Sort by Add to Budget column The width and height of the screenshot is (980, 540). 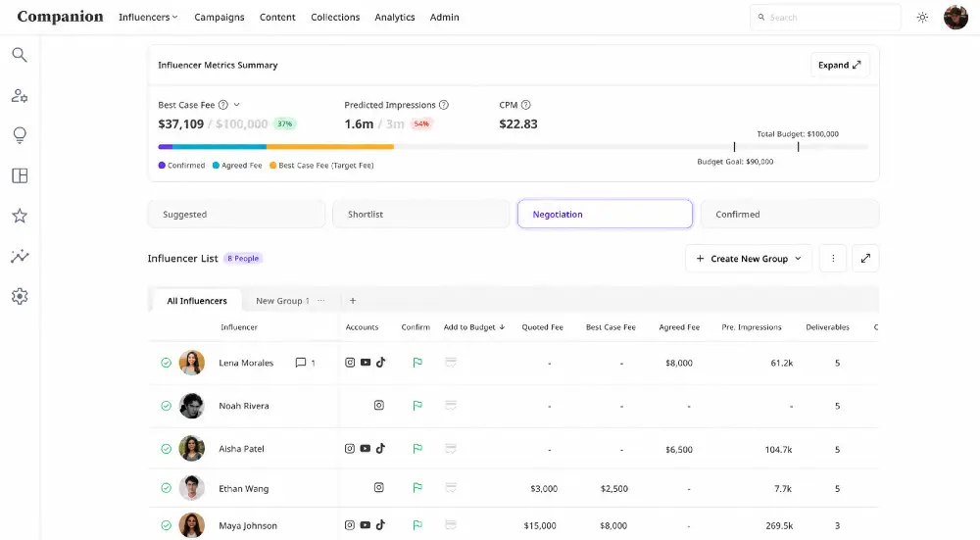coord(473,327)
